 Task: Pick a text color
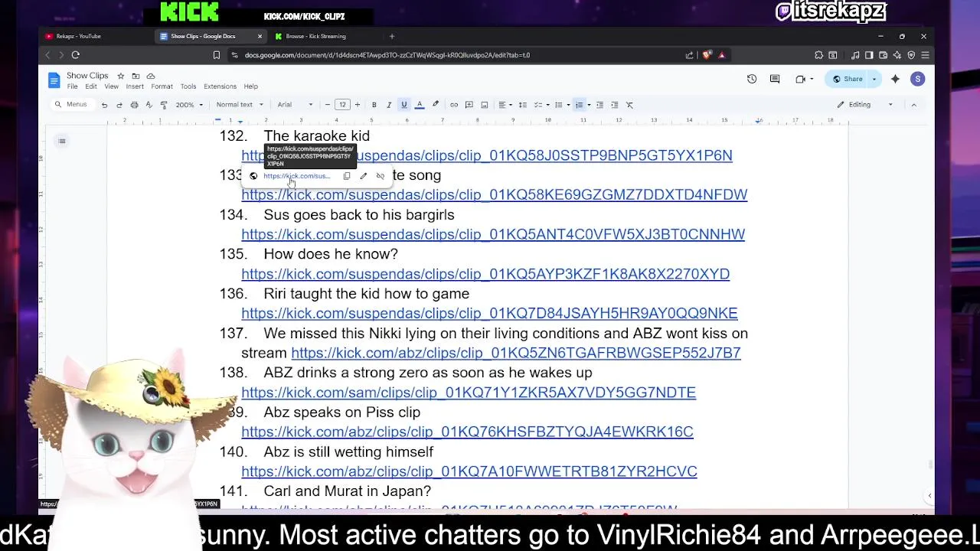coord(420,105)
